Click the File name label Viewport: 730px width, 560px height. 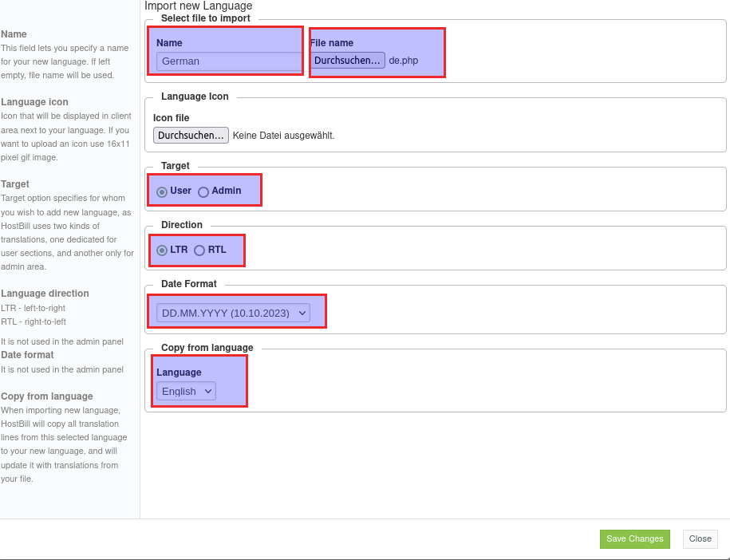click(332, 43)
